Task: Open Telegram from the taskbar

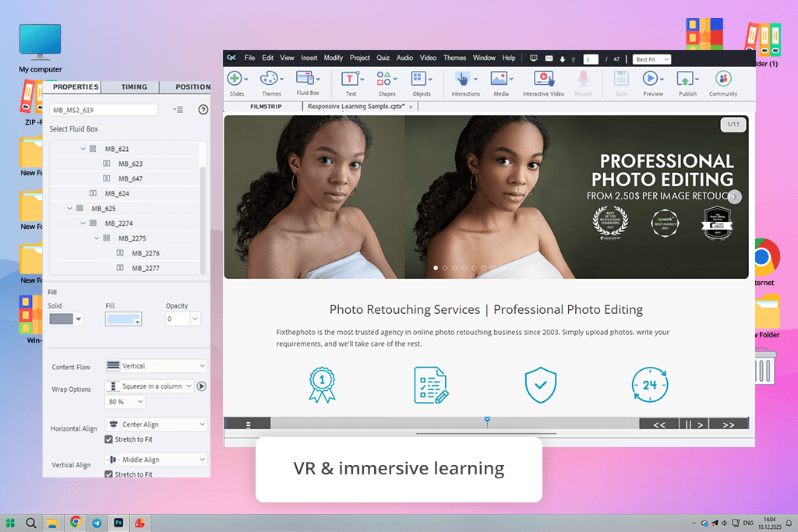Action: tap(97, 523)
